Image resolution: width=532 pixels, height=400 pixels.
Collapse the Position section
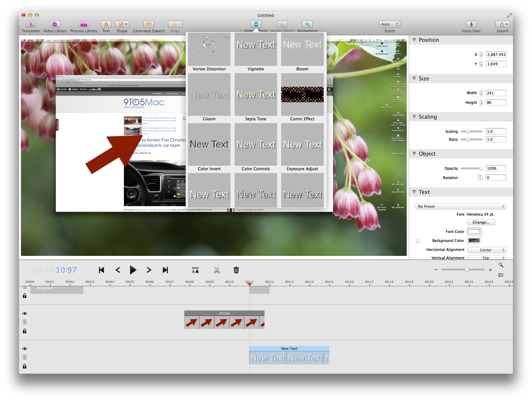(x=414, y=40)
